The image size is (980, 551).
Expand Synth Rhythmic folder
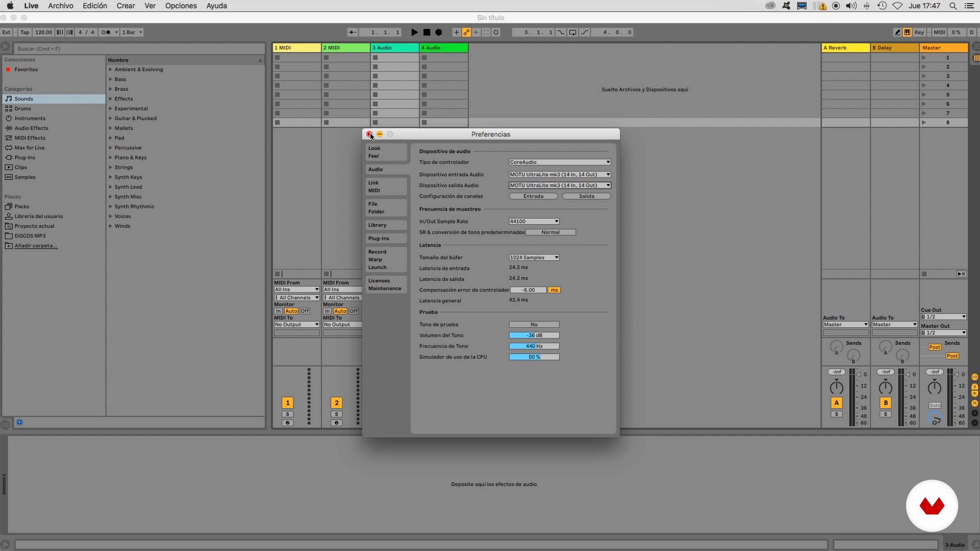[x=110, y=207]
